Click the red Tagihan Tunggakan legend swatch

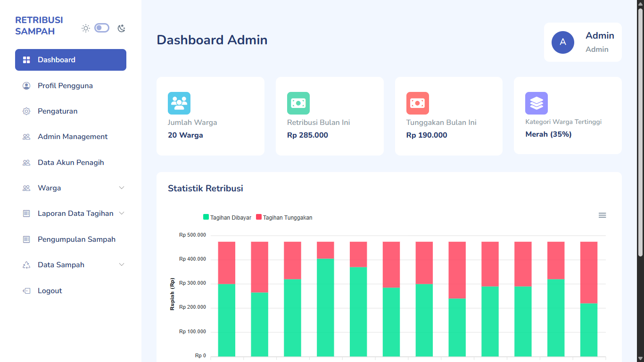[259, 217]
